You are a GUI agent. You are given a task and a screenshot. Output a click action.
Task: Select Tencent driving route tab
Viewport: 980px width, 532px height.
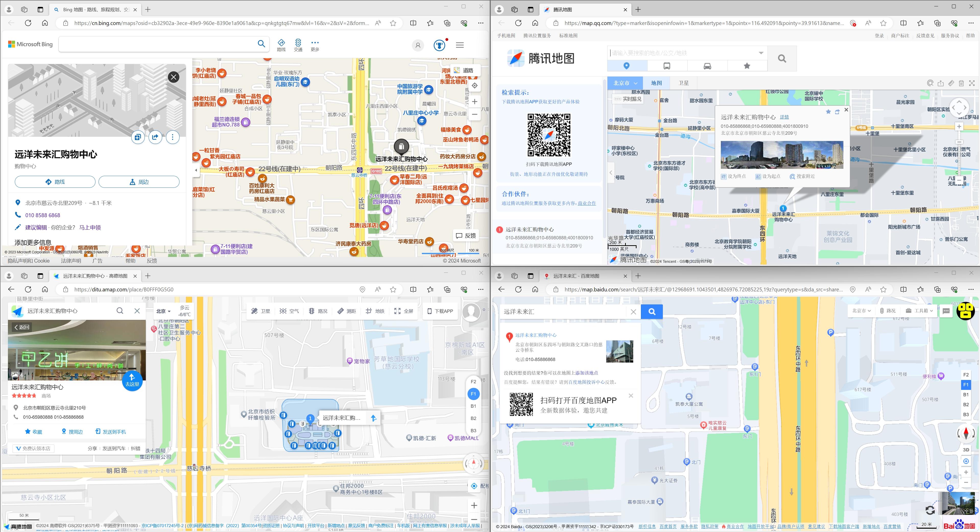pyautogui.click(x=707, y=66)
